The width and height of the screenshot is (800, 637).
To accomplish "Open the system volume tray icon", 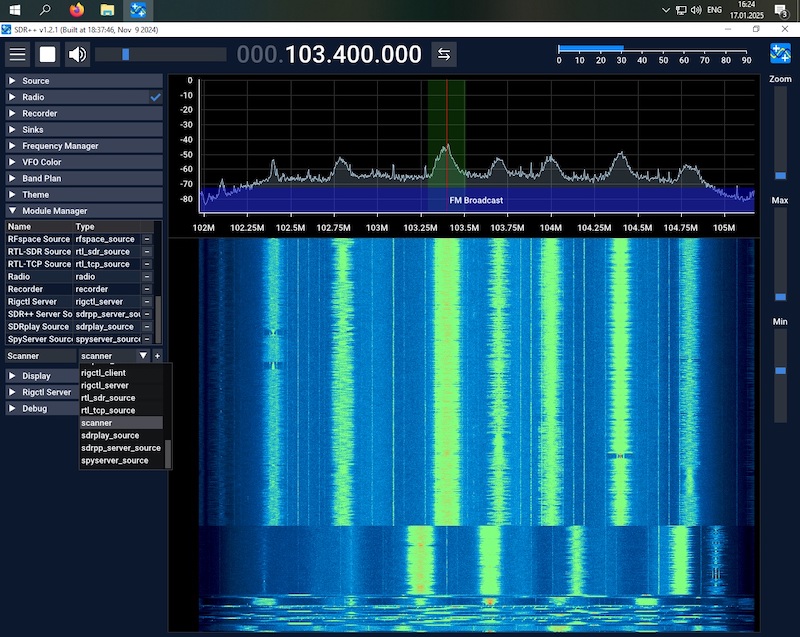I will click(696, 10).
